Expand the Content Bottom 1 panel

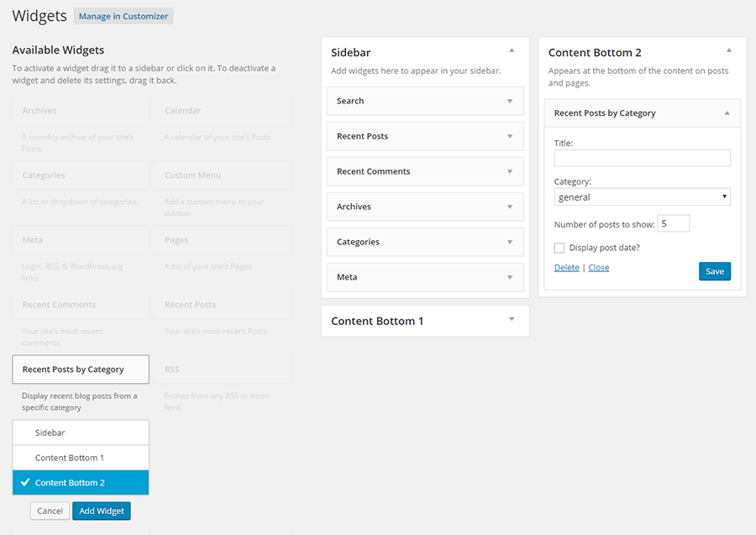click(511, 320)
